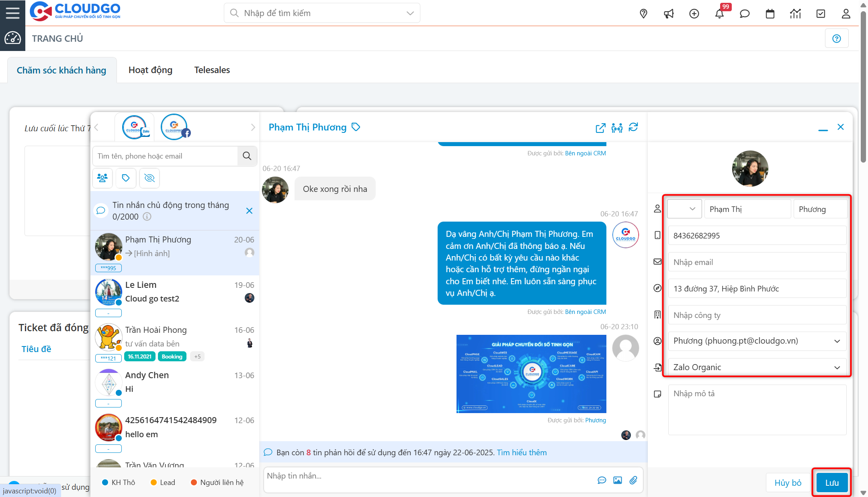Image resolution: width=868 pixels, height=497 pixels.
Task: Open the 'Zalo Organic' source dropdown
Action: 837,367
